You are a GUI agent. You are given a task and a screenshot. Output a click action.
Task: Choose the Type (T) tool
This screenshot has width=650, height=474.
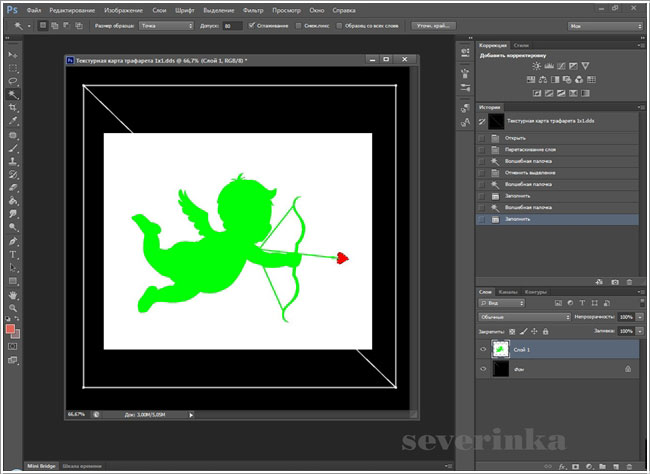pos(13,254)
